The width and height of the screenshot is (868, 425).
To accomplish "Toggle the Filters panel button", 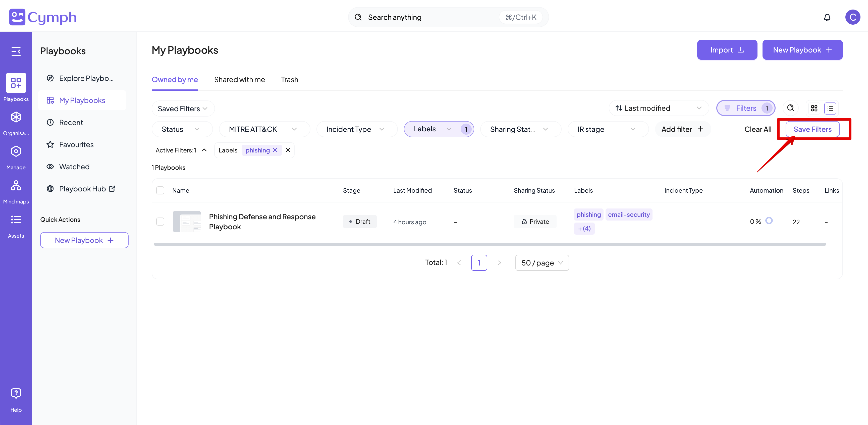I will click(745, 108).
